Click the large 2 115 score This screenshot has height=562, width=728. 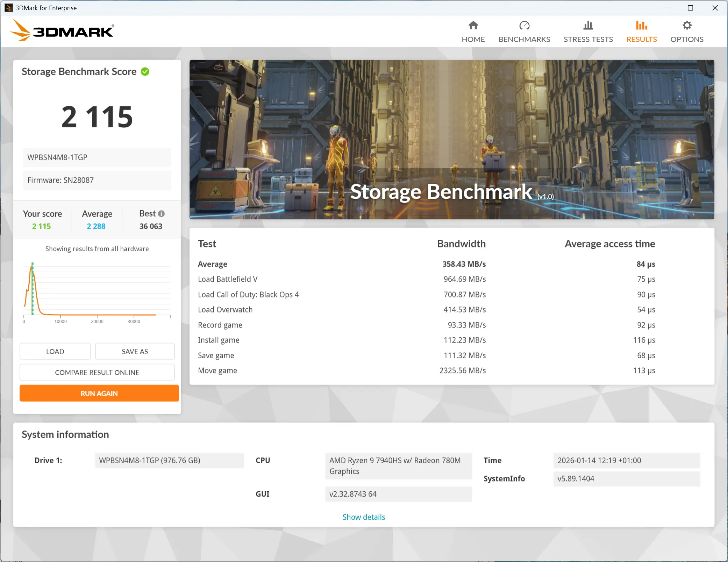coord(97,117)
